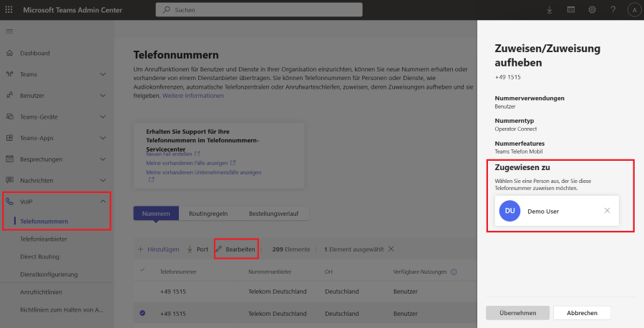Click the top bar screen icon beside download
Screen dimensions: 644x328
click(x=571, y=9)
